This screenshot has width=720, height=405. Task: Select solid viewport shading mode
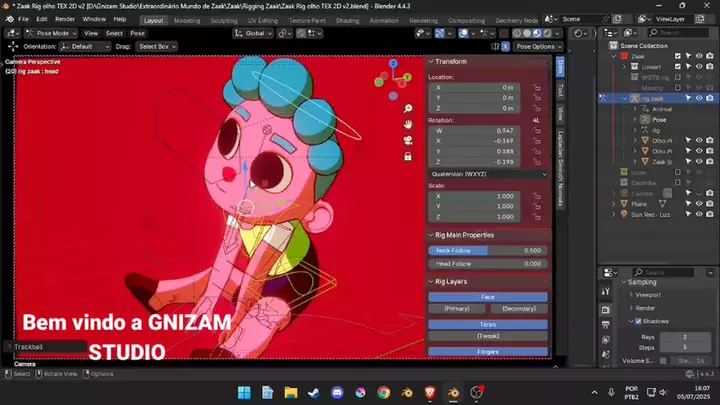[527, 33]
